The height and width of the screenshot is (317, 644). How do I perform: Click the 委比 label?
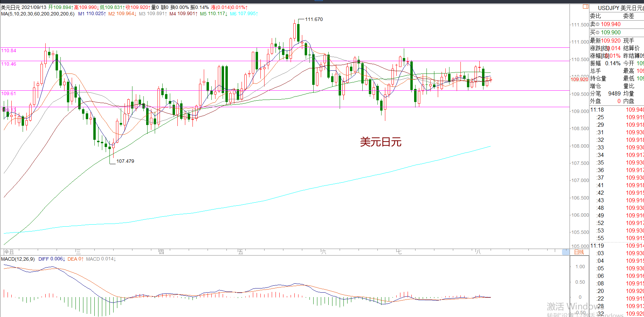(595, 16)
